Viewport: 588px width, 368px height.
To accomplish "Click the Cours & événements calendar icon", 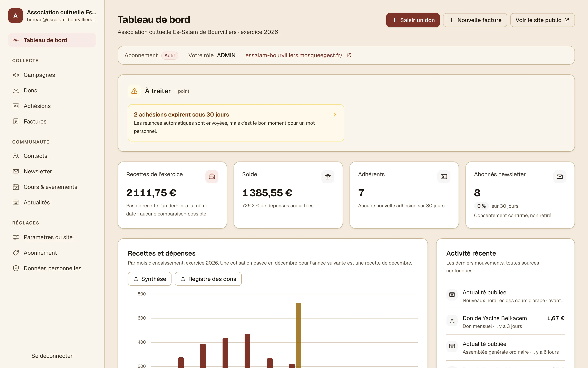I will pyautogui.click(x=16, y=187).
